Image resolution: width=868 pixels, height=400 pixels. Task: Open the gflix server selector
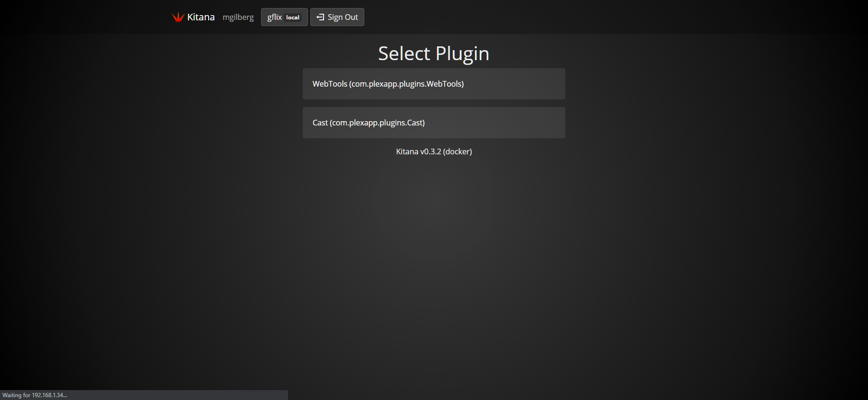(284, 17)
